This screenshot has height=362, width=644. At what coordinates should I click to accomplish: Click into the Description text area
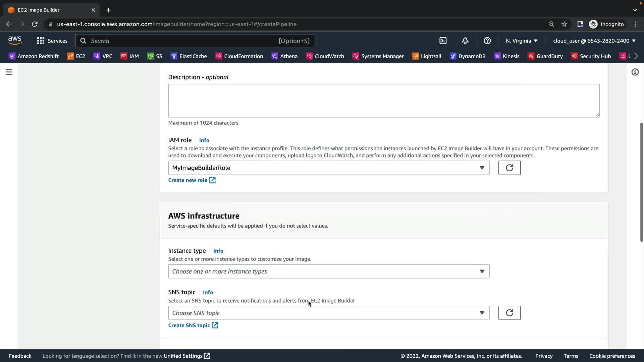coord(383,101)
